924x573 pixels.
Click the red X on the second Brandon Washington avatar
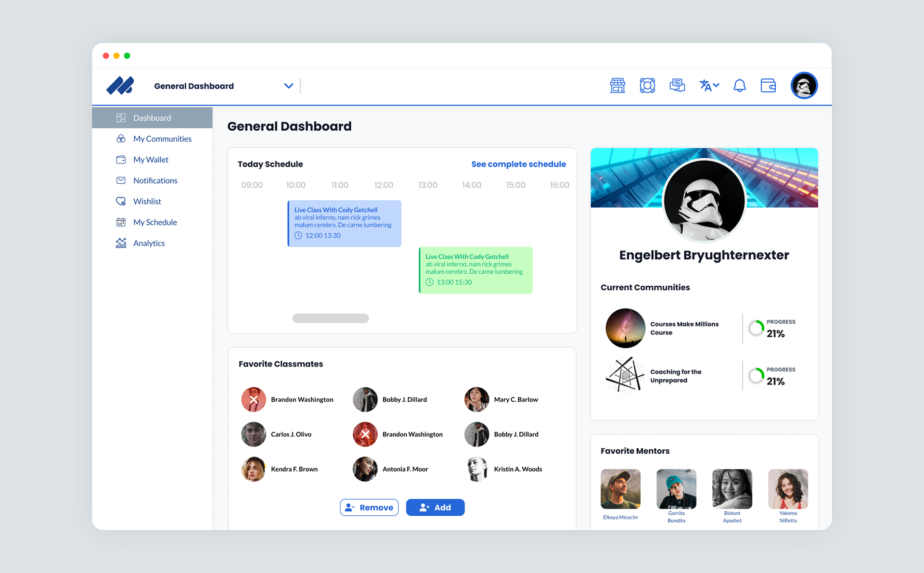[365, 434]
